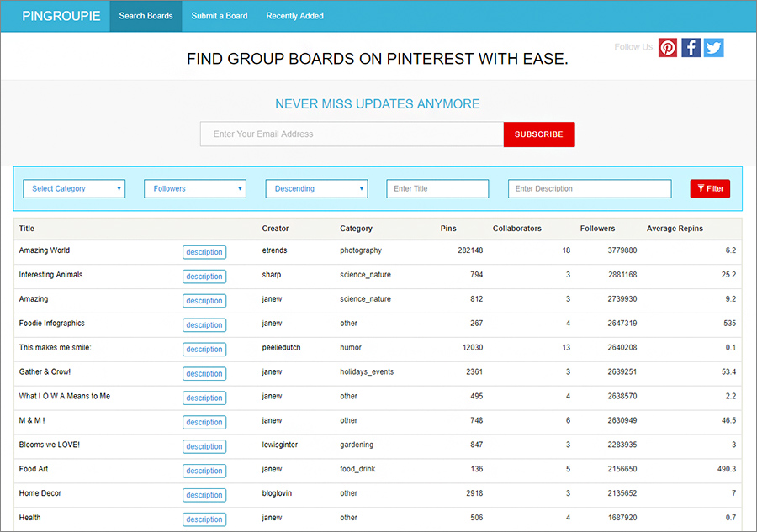
Task: Select the Gather & Crow! title
Action: click(45, 371)
